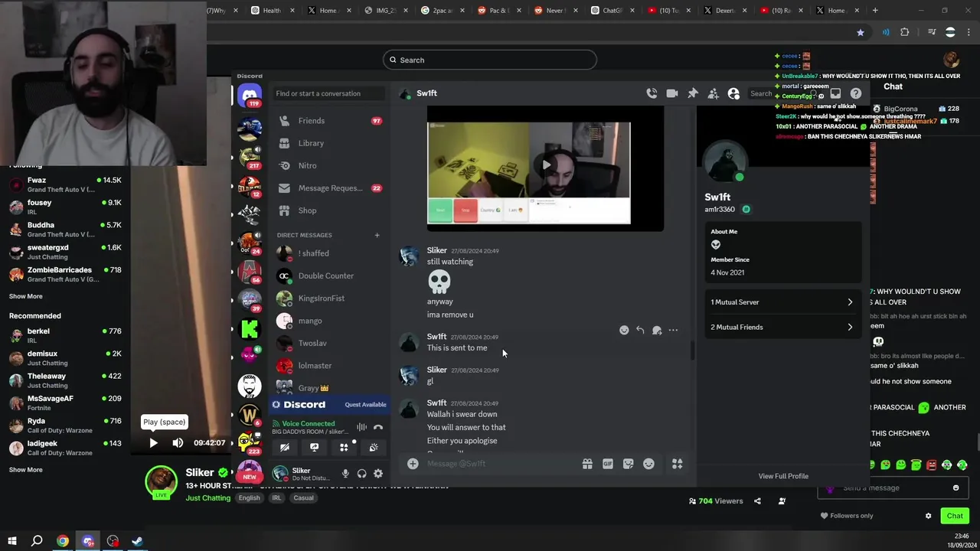Open a new Chrome tab
This screenshot has height=551, width=980.
coord(875,11)
